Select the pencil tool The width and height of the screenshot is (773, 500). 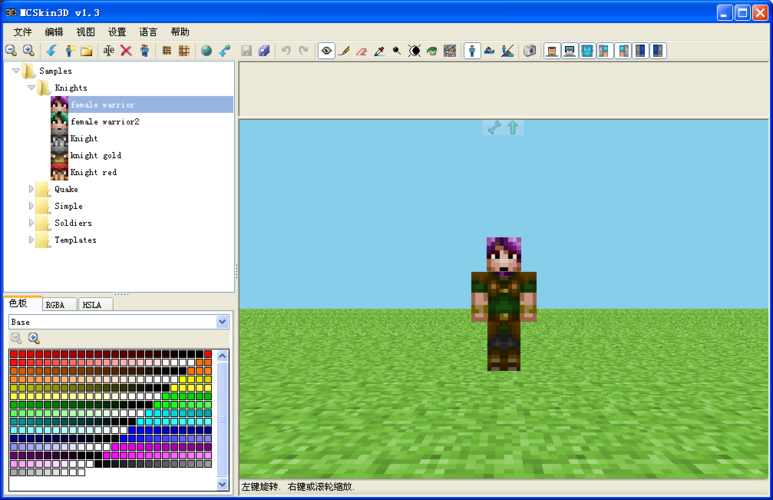click(x=344, y=50)
